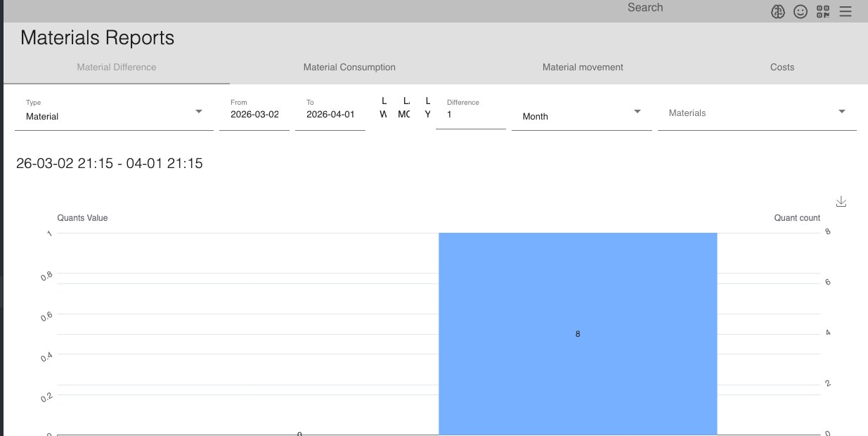The image size is (868, 436).
Task: Click the smiley face icon
Action: coord(801,12)
